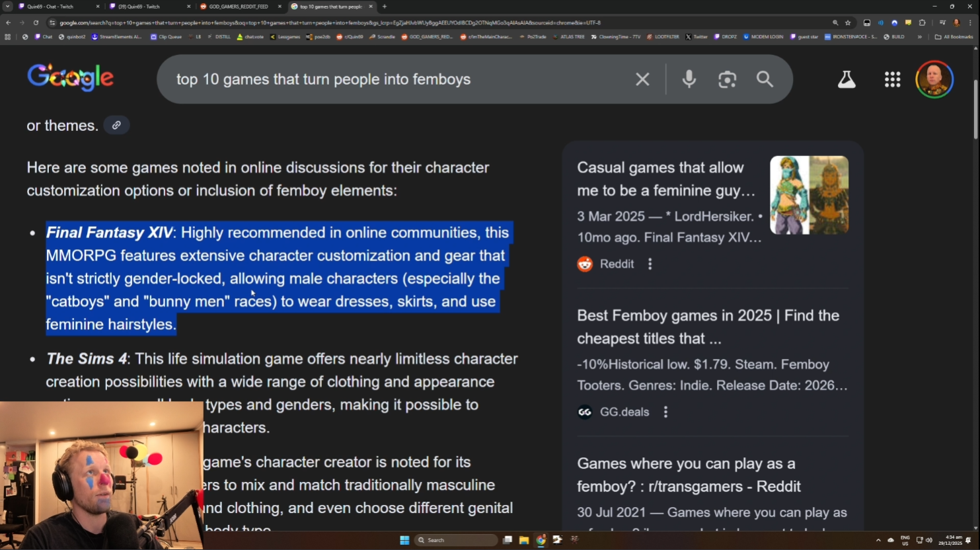Image resolution: width=980 pixels, height=550 pixels.
Task: Bookmark this page with the star icon
Action: [848, 22]
